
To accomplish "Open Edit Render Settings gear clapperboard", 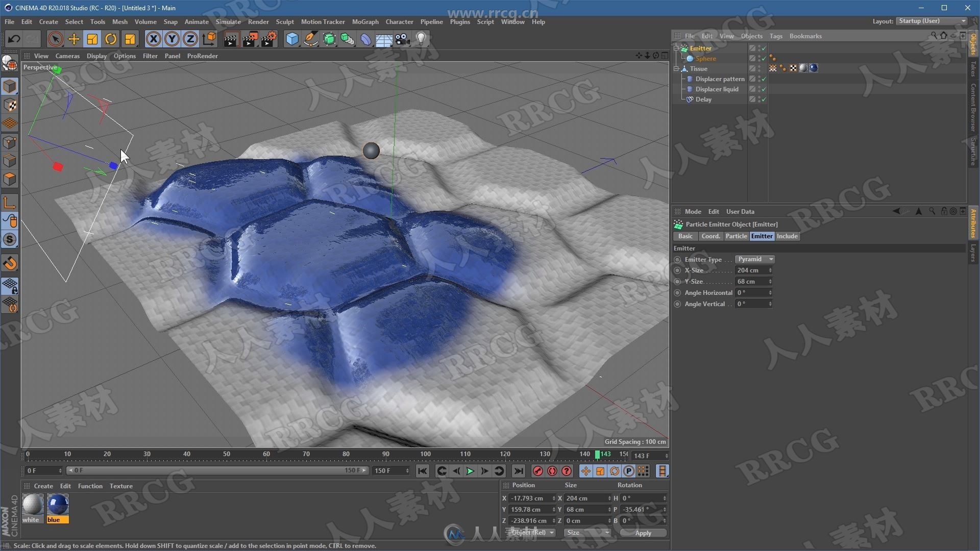I will 268,39.
